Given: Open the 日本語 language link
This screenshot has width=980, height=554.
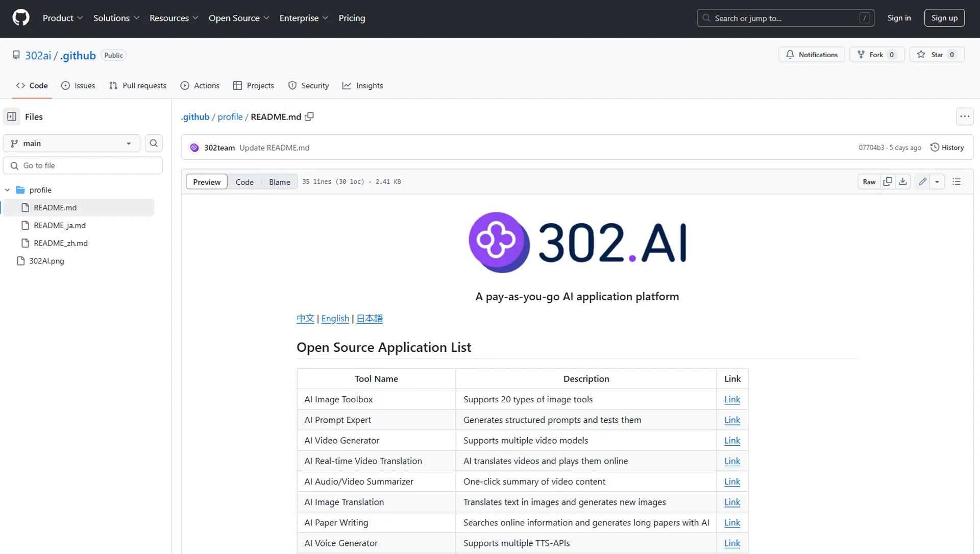Looking at the screenshot, I should (370, 319).
